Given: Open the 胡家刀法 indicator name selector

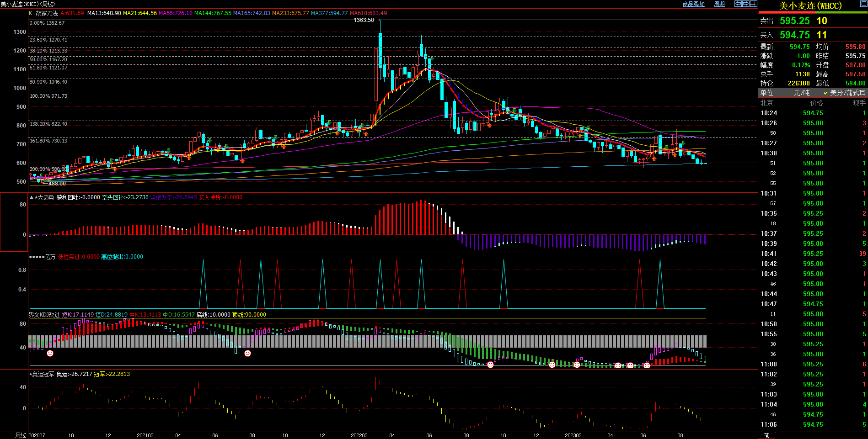Looking at the screenshot, I should 47,13.
